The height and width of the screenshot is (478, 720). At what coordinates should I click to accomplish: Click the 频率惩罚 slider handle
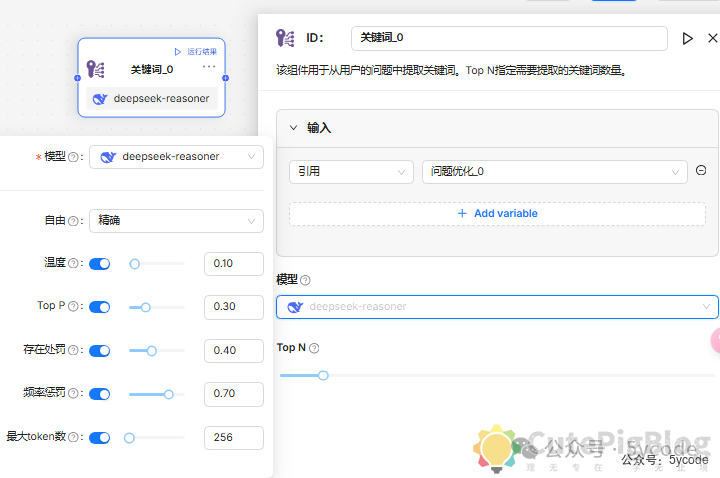[x=169, y=394]
